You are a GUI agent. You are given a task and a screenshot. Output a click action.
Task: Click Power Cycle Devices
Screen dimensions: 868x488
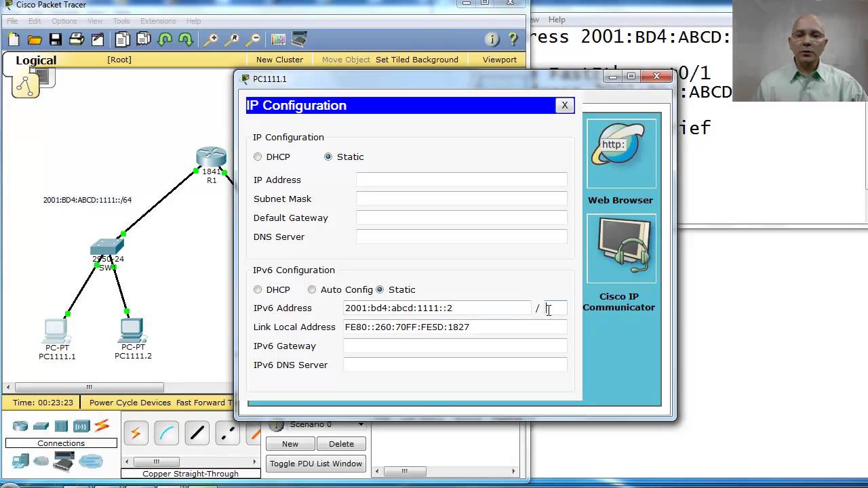(x=130, y=403)
